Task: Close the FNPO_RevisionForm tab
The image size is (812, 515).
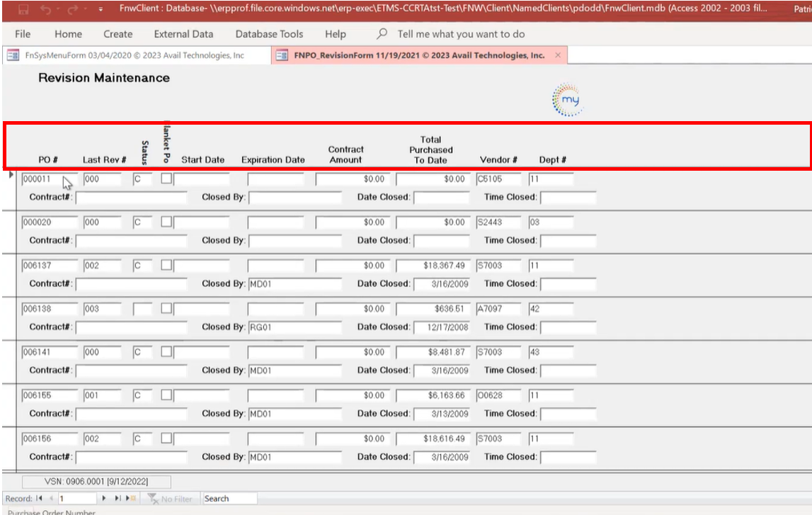Action: 558,55
